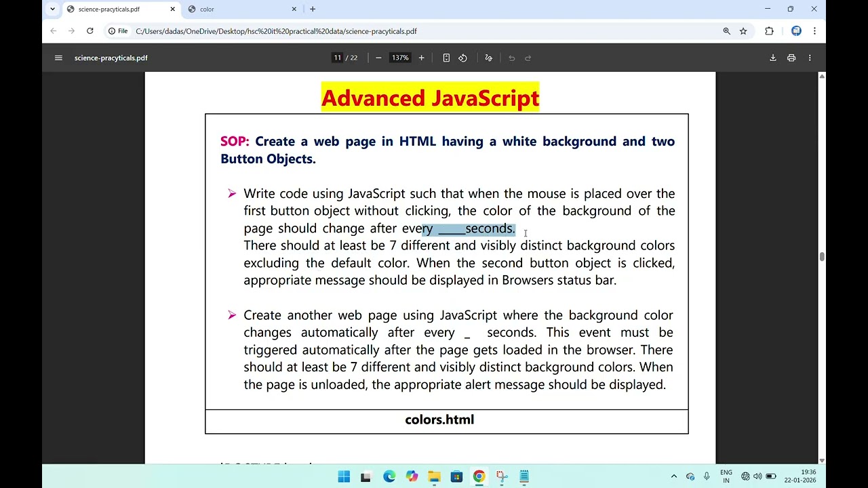Image resolution: width=868 pixels, height=488 pixels.
Task: Click the Chrome taskbar icon
Action: tap(479, 476)
